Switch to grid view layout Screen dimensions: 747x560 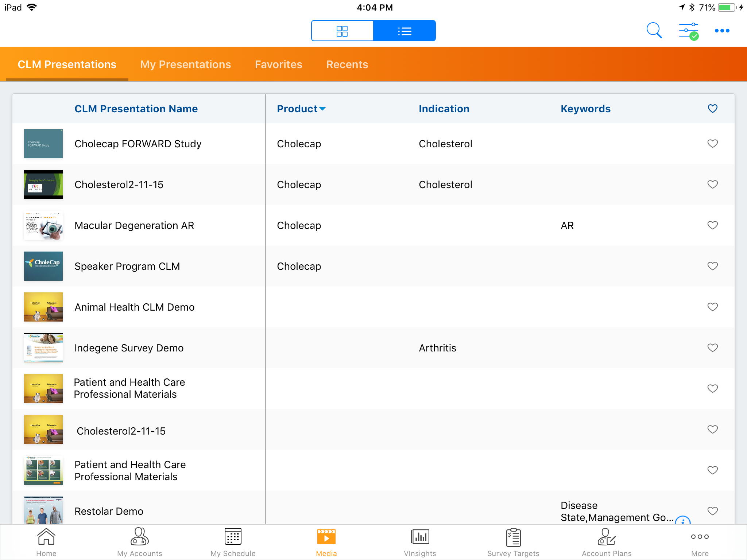[x=342, y=31]
